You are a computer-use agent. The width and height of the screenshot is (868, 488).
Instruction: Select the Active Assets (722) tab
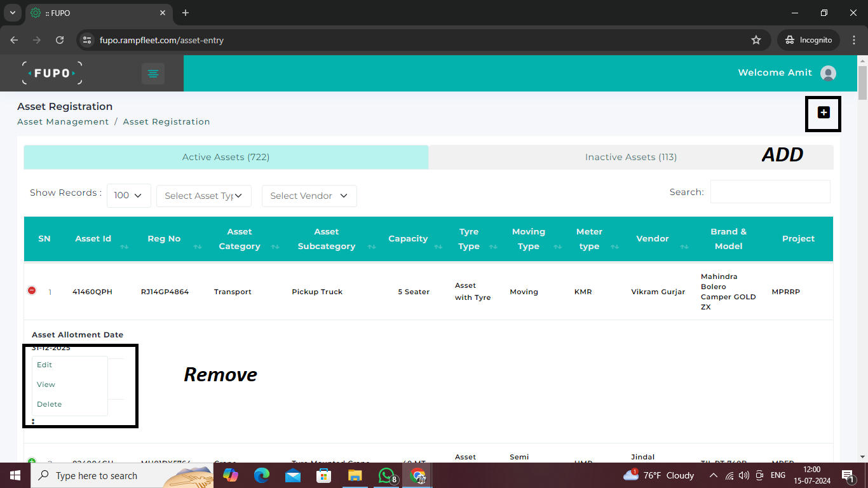[x=226, y=157]
